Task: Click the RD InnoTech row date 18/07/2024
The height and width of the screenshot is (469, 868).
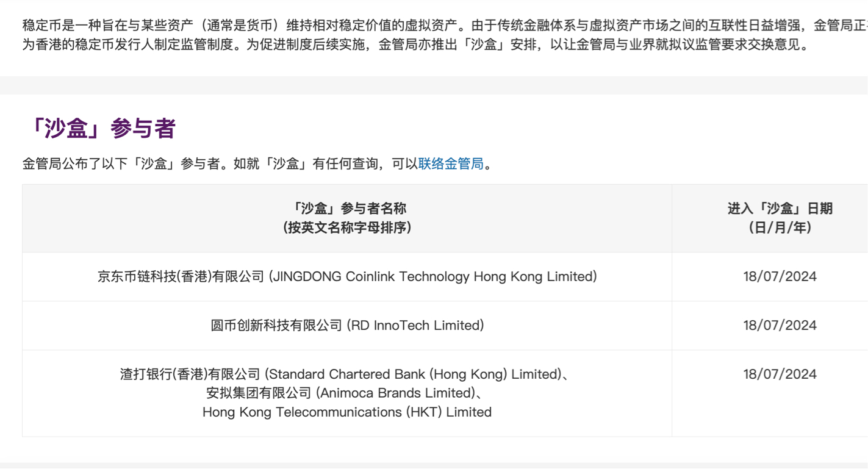Action: click(780, 325)
